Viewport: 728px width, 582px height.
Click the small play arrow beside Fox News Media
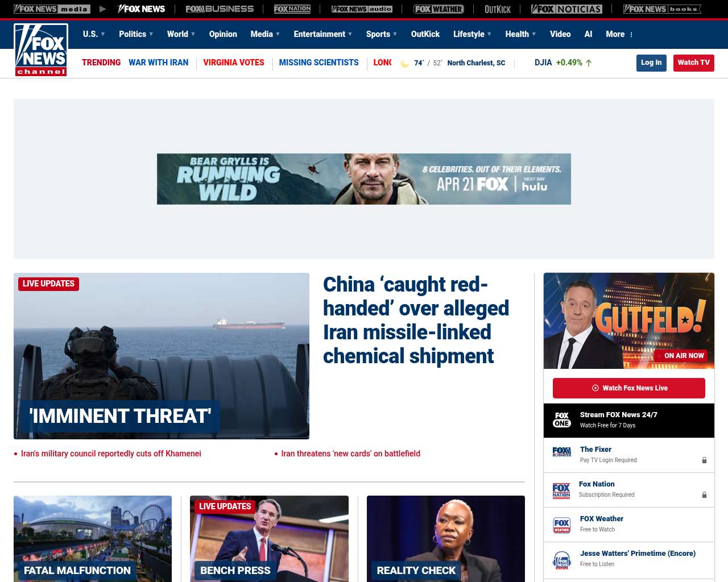(102, 9)
